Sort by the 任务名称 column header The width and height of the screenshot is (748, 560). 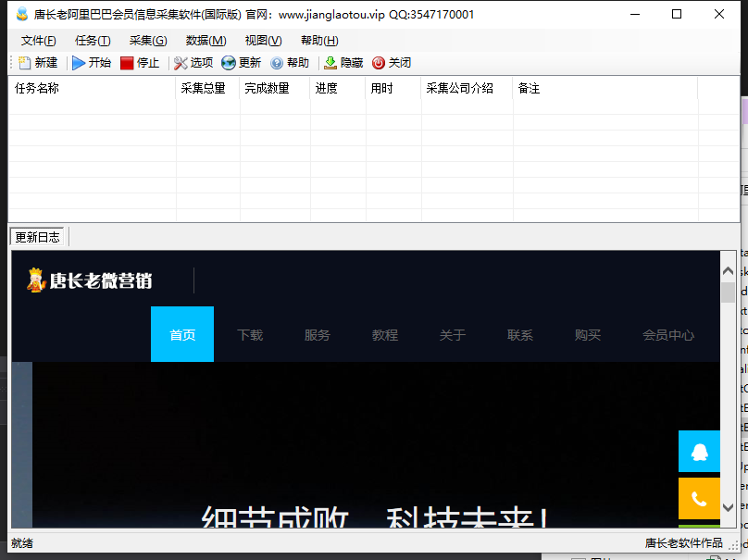(x=92, y=88)
